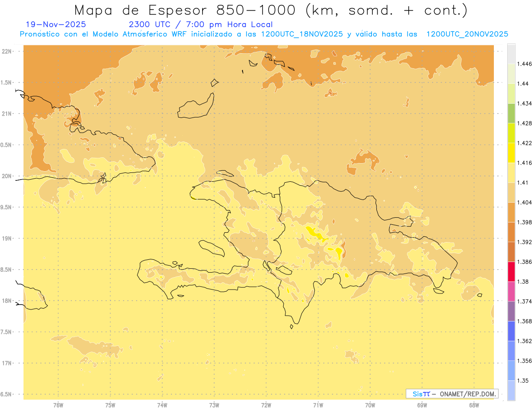The height and width of the screenshot is (411, 532).
Task: Click the colorbar value "1.38"
Action: pyautogui.click(x=523, y=282)
